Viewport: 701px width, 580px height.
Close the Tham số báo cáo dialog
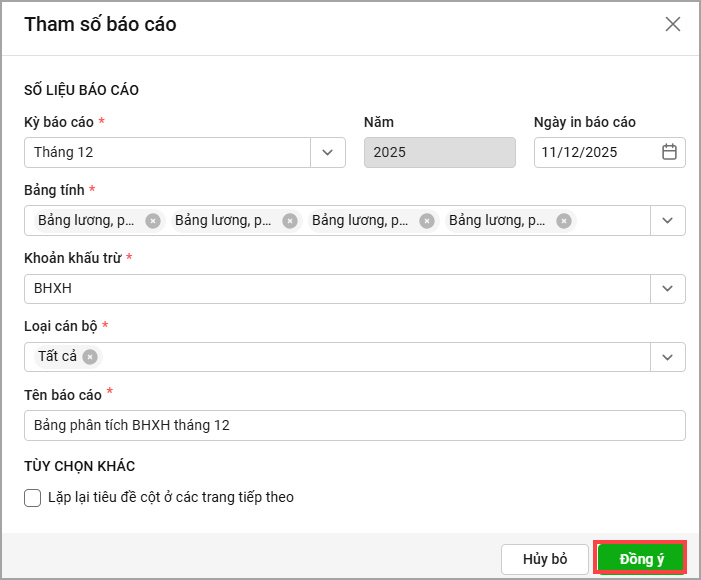pos(673,25)
